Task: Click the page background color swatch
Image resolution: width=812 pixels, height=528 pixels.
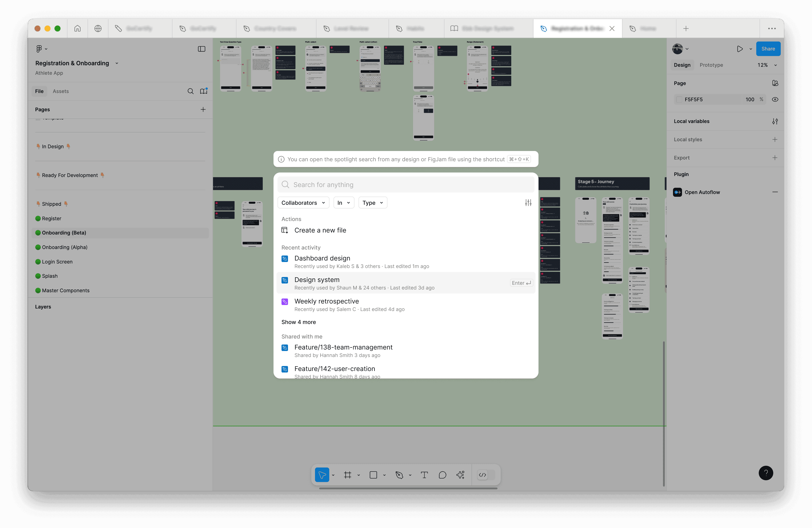Action: pyautogui.click(x=679, y=99)
